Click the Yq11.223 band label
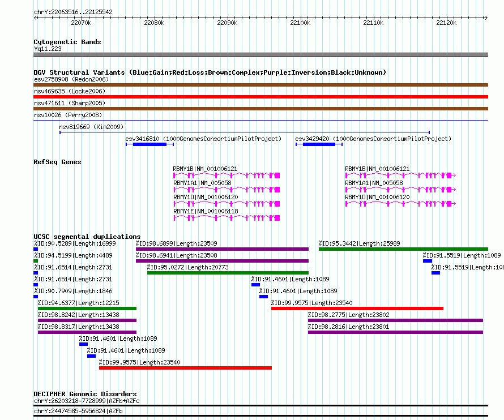 tap(48, 49)
